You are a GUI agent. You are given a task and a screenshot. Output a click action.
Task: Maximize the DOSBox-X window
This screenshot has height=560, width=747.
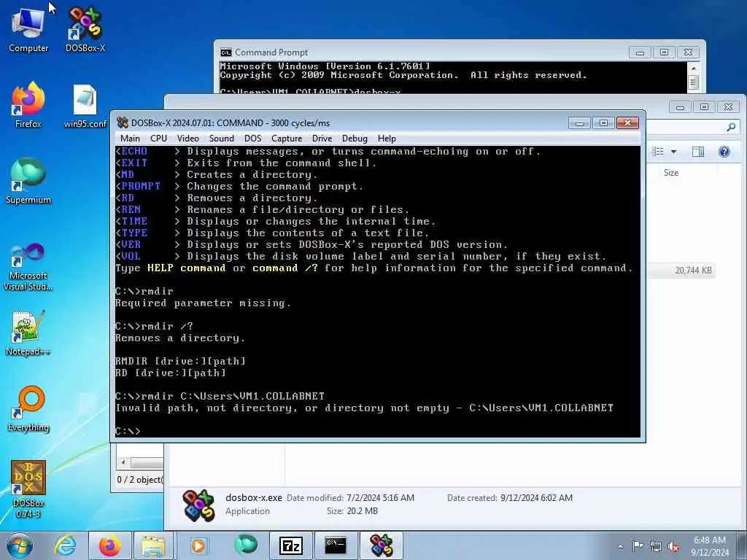point(603,122)
